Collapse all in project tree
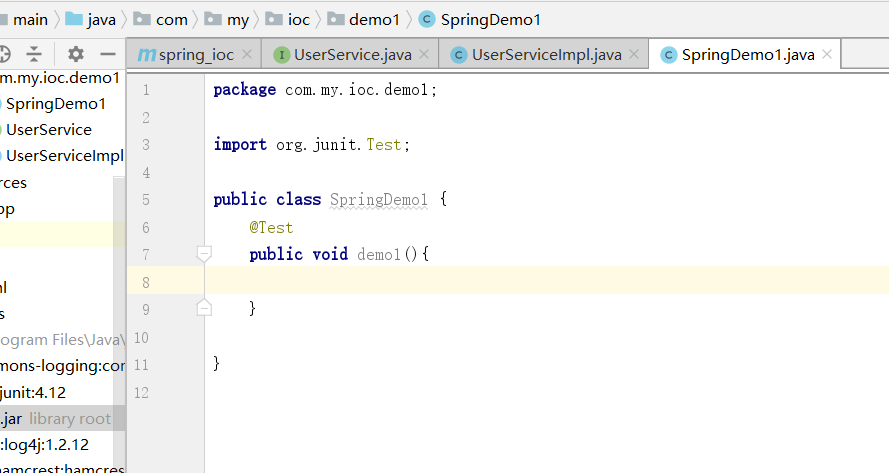Screen dimensions: 889x473 pos(34,54)
